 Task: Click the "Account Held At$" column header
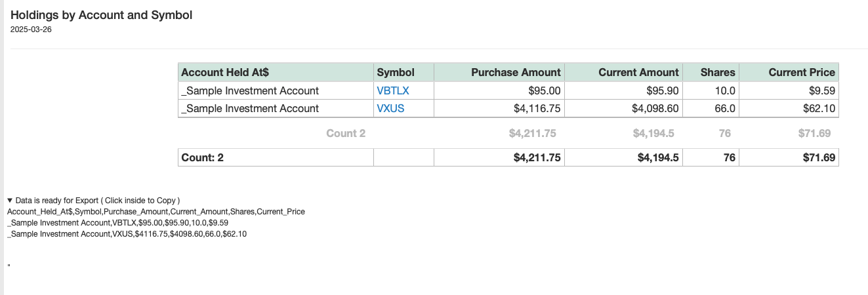tap(224, 72)
